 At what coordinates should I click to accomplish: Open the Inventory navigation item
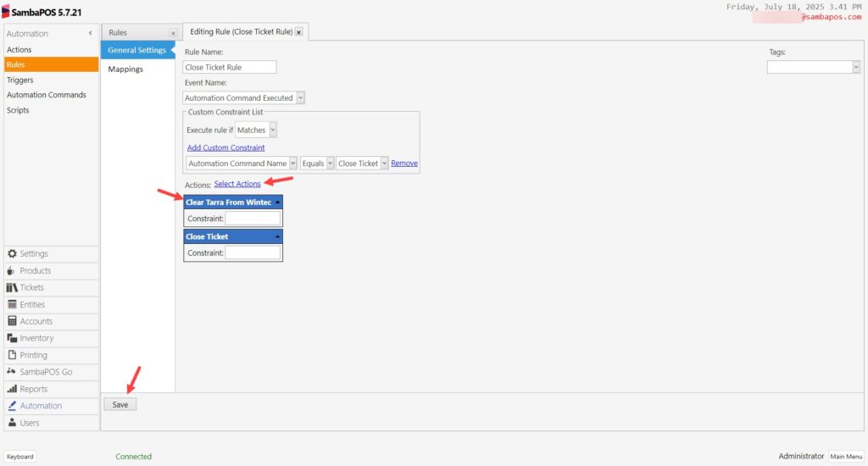pos(52,338)
